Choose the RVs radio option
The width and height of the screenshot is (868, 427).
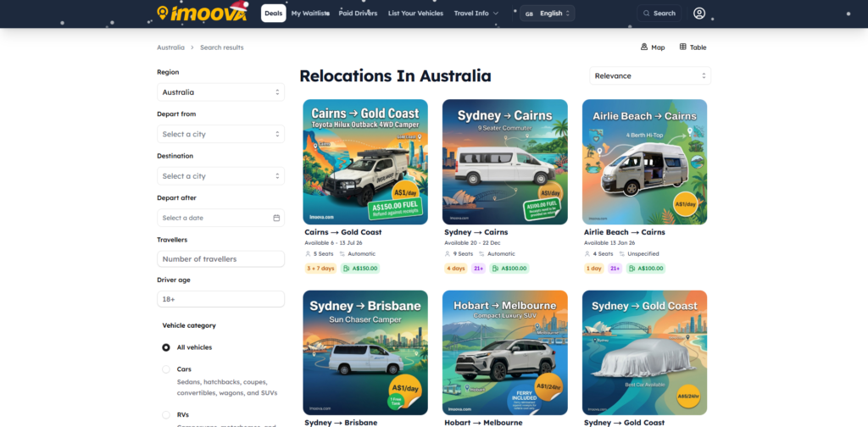tap(166, 415)
